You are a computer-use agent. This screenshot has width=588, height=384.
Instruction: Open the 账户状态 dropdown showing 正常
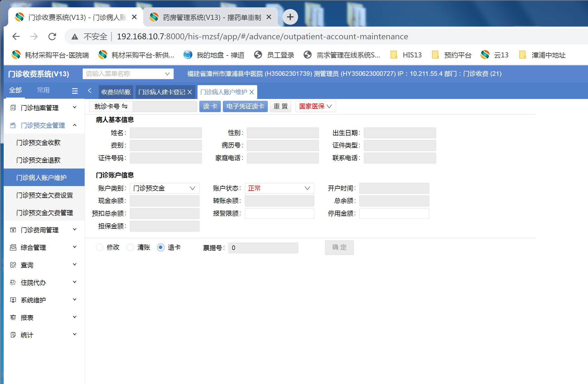279,188
